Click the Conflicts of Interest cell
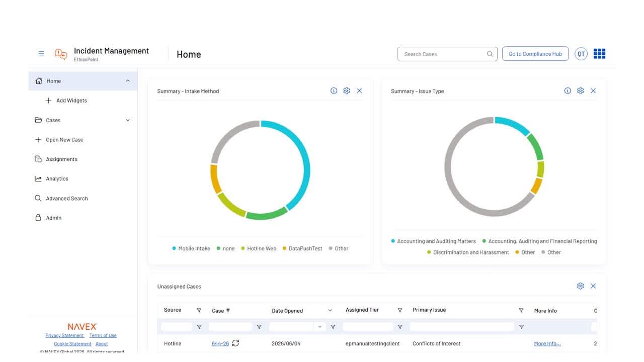The width and height of the screenshot is (644, 362). (x=437, y=343)
